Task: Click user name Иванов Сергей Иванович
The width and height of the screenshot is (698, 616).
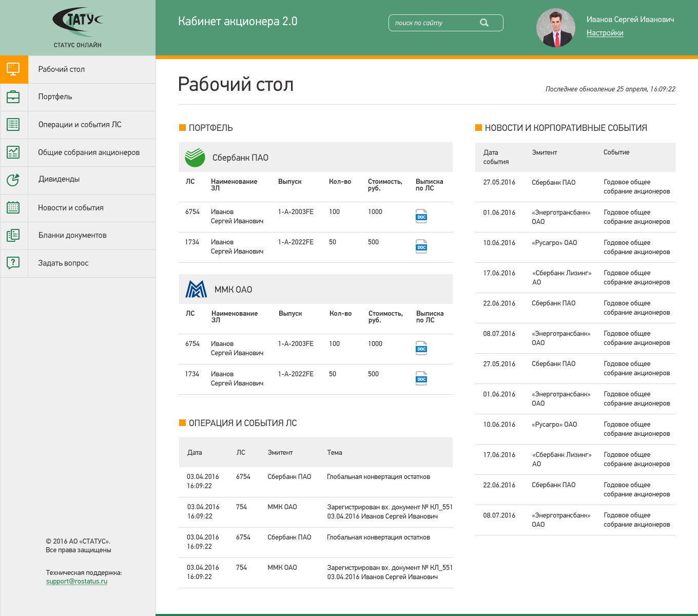Action: pyautogui.click(x=630, y=20)
